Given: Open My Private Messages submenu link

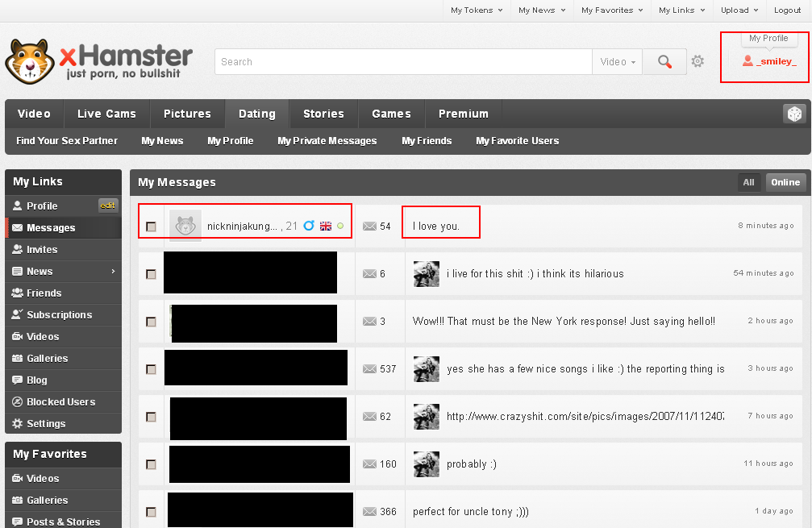Looking at the screenshot, I should point(327,141).
